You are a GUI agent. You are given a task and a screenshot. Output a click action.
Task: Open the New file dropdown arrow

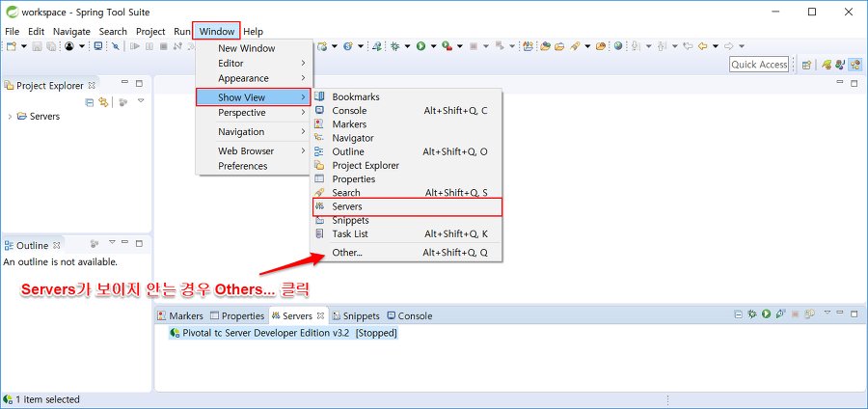[x=24, y=46]
